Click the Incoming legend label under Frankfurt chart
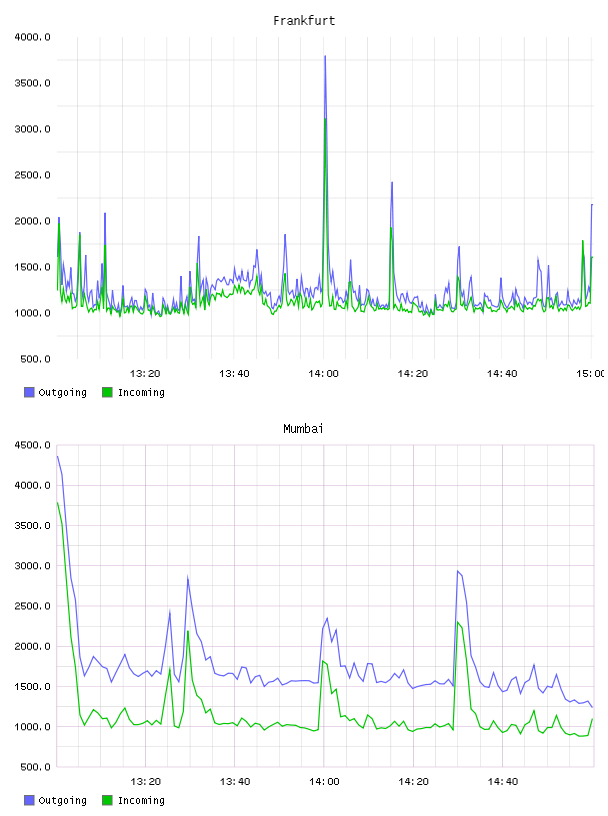 141,393
